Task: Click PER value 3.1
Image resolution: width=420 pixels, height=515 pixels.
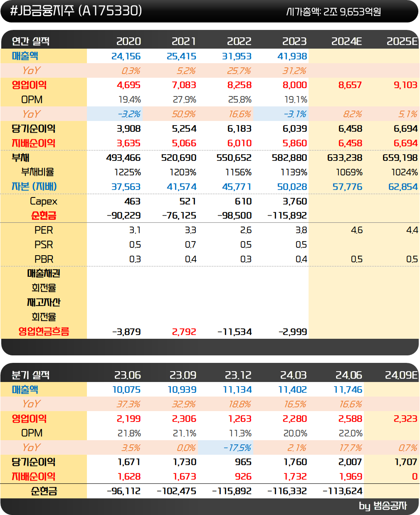Action: (x=135, y=230)
